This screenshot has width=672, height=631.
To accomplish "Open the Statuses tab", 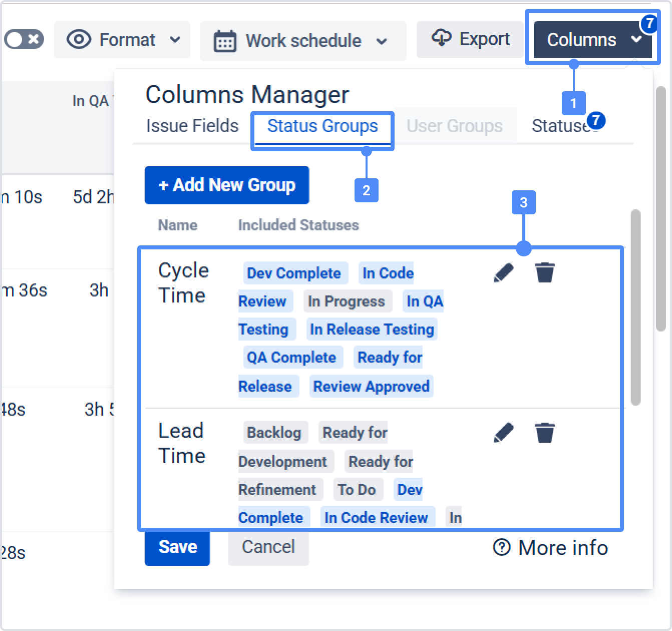I will 561,126.
